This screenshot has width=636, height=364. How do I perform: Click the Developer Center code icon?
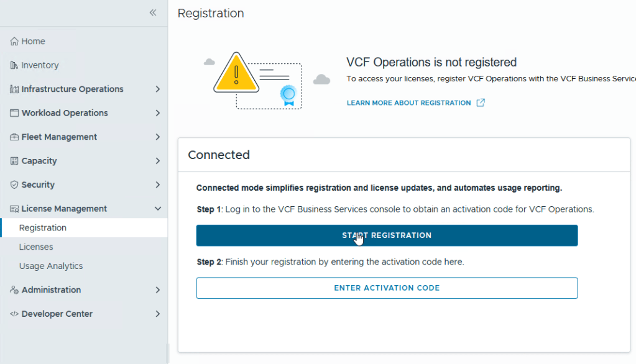[14, 314]
